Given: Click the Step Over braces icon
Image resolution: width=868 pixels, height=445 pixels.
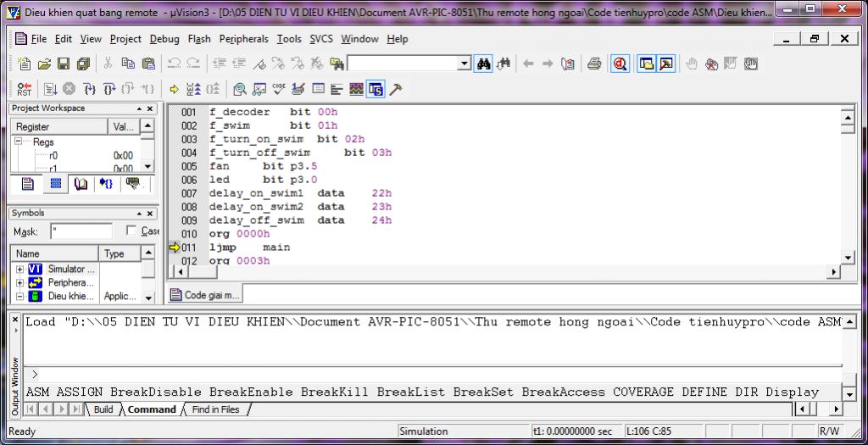Looking at the screenshot, I should (109, 89).
